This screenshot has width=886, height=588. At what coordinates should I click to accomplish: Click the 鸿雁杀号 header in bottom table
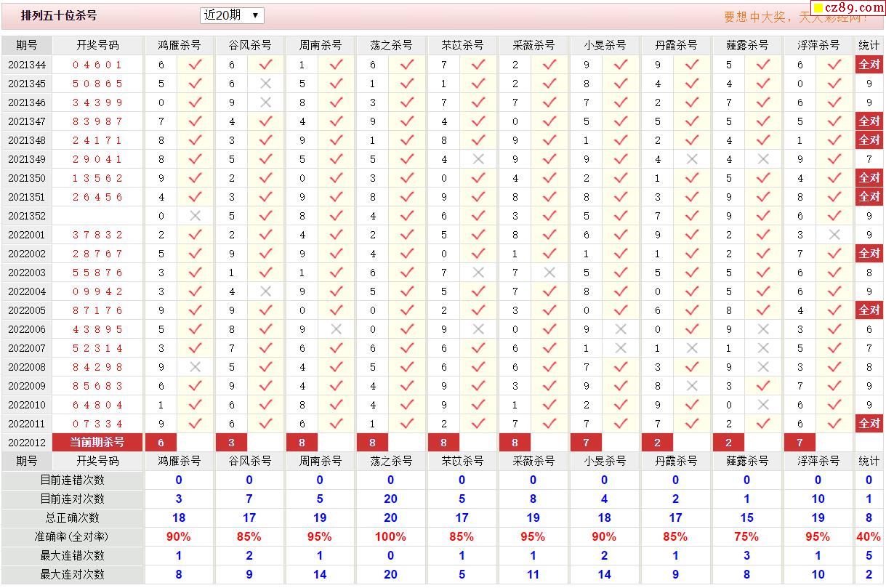pos(180,461)
